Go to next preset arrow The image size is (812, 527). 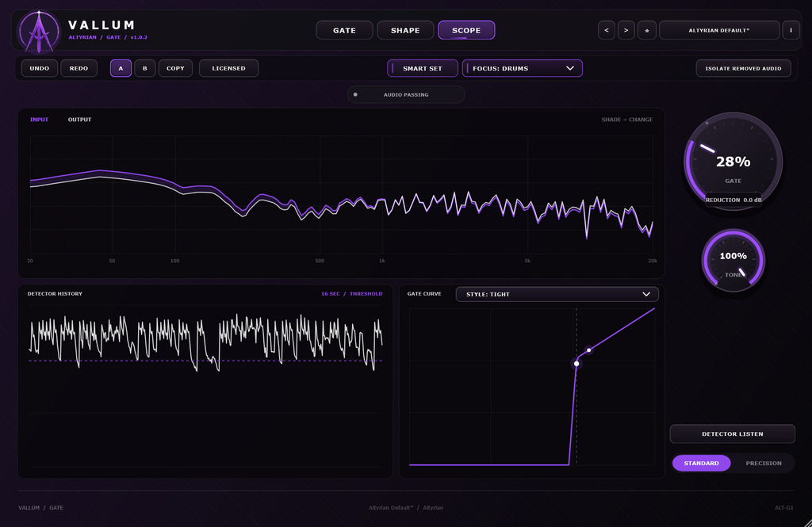(626, 30)
